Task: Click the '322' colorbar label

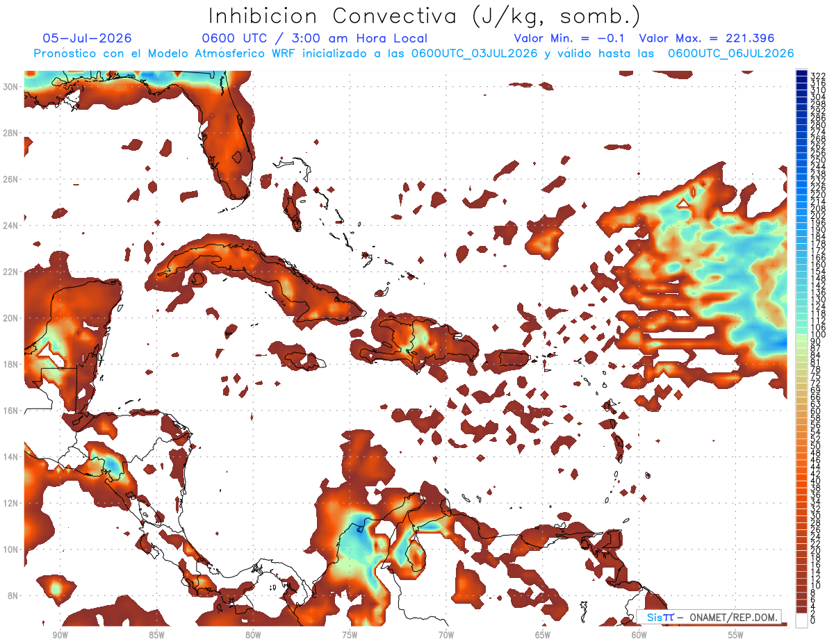Action: (817, 76)
